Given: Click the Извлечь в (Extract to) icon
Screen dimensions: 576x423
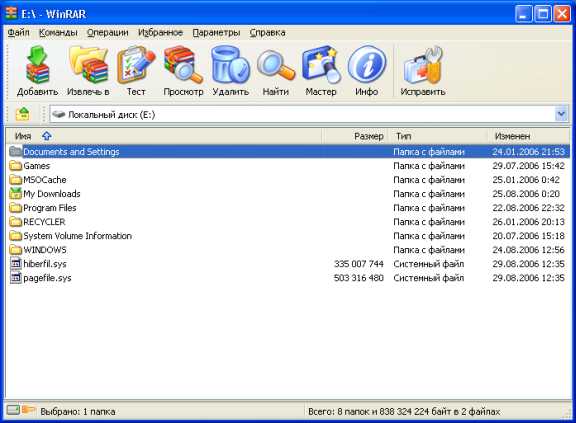Looking at the screenshot, I should 89,64.
